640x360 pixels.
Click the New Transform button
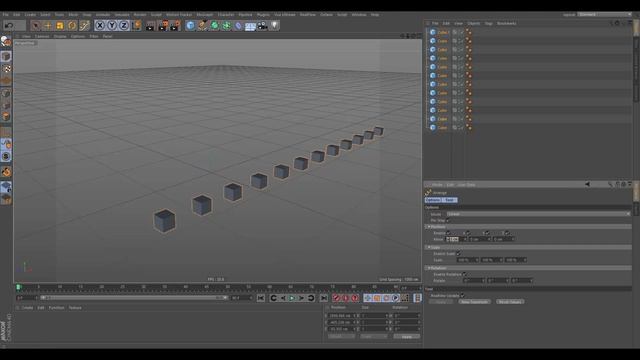coord(474,302)
